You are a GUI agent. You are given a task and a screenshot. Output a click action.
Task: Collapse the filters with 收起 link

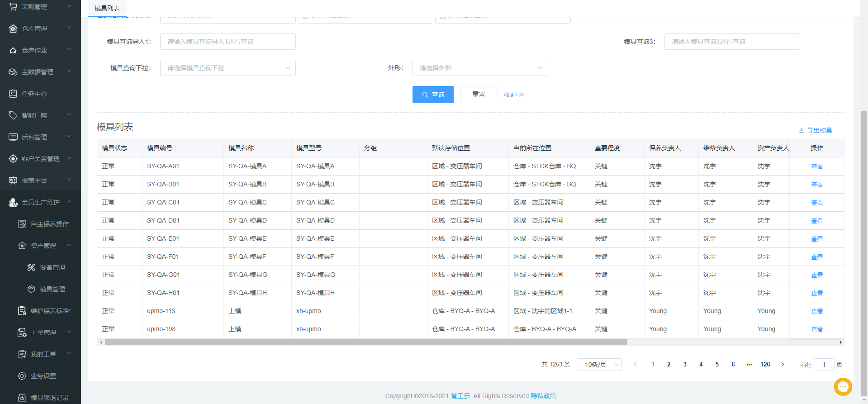[514, 95]
